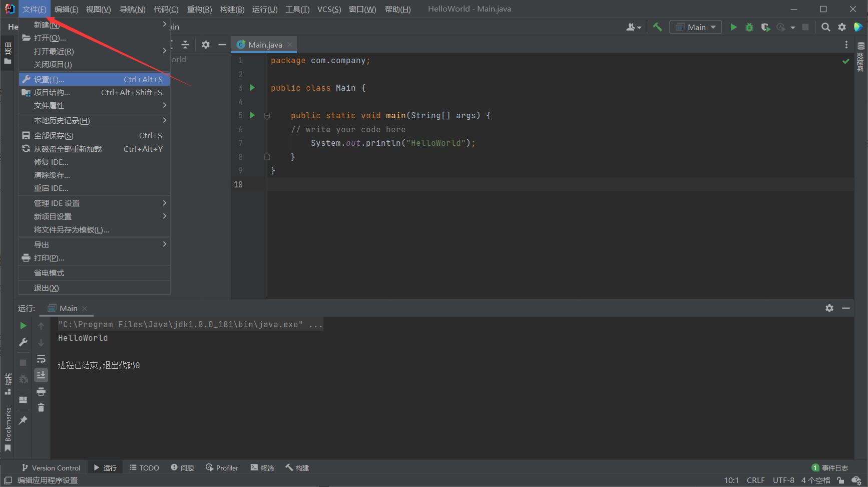Screen dimensions: 868x487
Task: Click the run gutter arrow beside main method
Action: [x=252, y=115]
